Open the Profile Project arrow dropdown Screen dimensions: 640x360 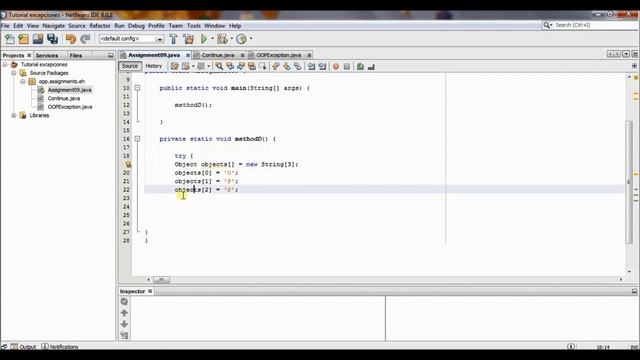[251, 39]
